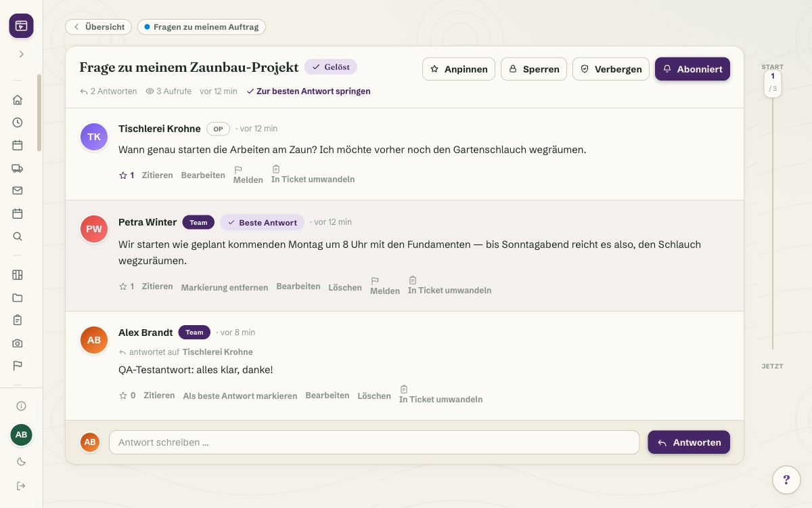Convert Tischlerei Krohne's post into ticket
Viewport: 812px width, 508px height.
(313, 175)
